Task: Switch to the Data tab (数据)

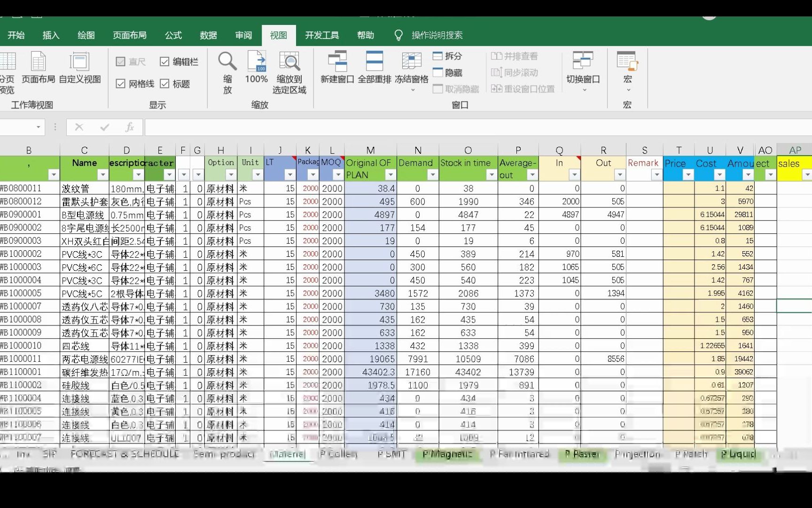Action: (x=208, y=35)
